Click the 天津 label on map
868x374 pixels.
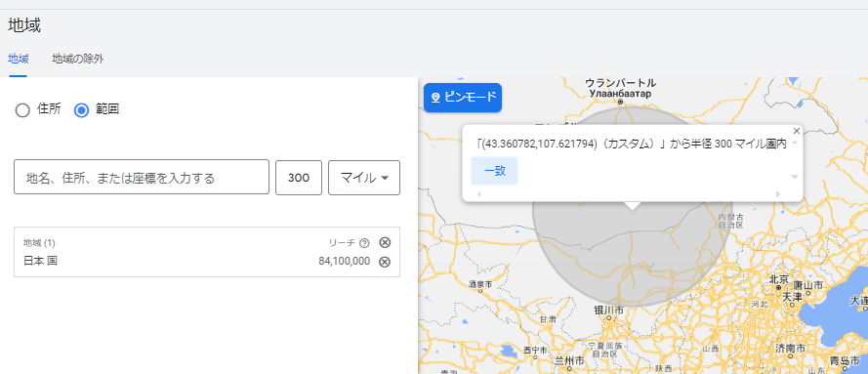tap(792, 297)
